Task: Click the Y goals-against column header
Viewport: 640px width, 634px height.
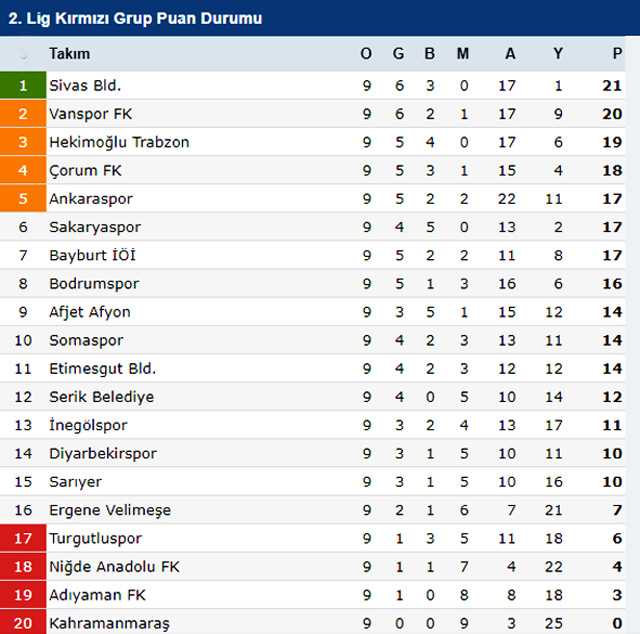Action: pyautogui.click(x=558, y=54)
